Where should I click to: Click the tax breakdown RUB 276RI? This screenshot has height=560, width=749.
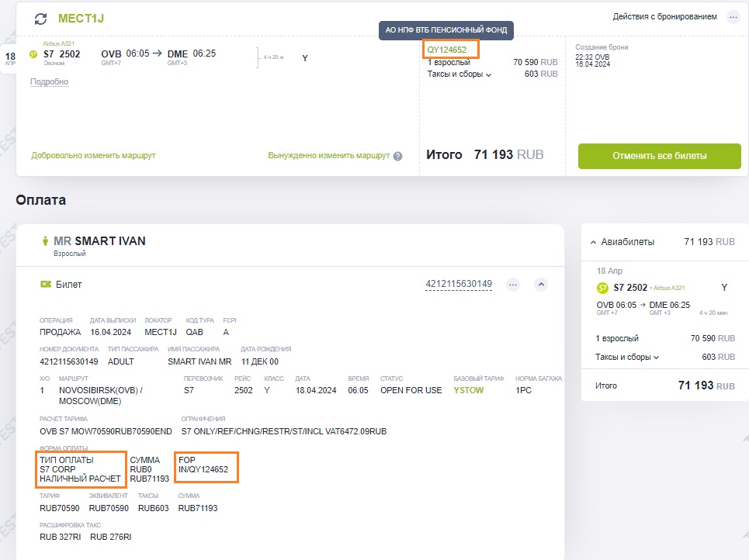point(111,537)
